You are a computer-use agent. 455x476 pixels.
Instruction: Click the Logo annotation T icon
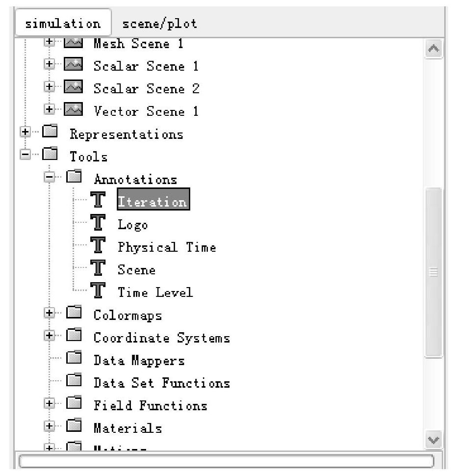point(98,224)
